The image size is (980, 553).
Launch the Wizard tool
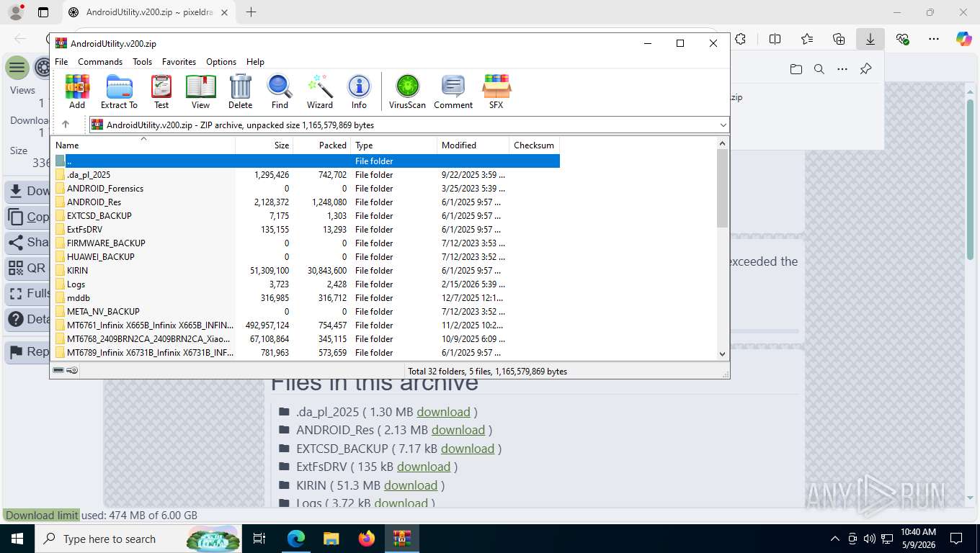320,91
